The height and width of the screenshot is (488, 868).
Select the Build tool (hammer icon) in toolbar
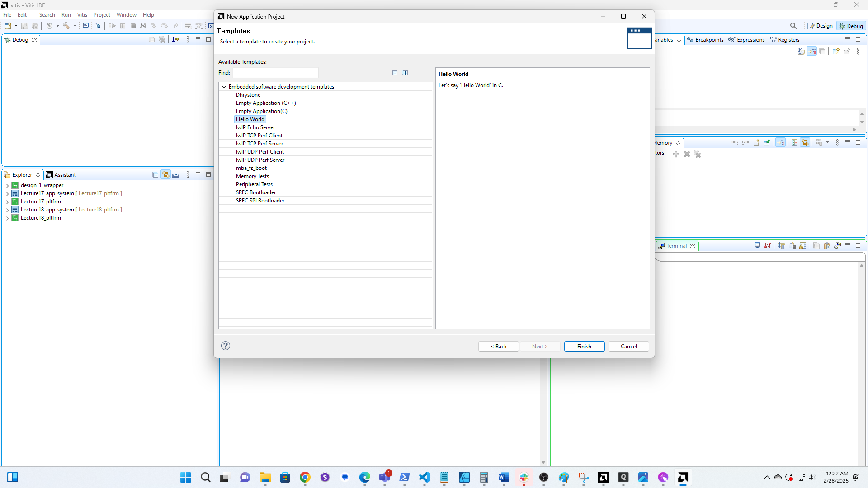coord(66,26)
